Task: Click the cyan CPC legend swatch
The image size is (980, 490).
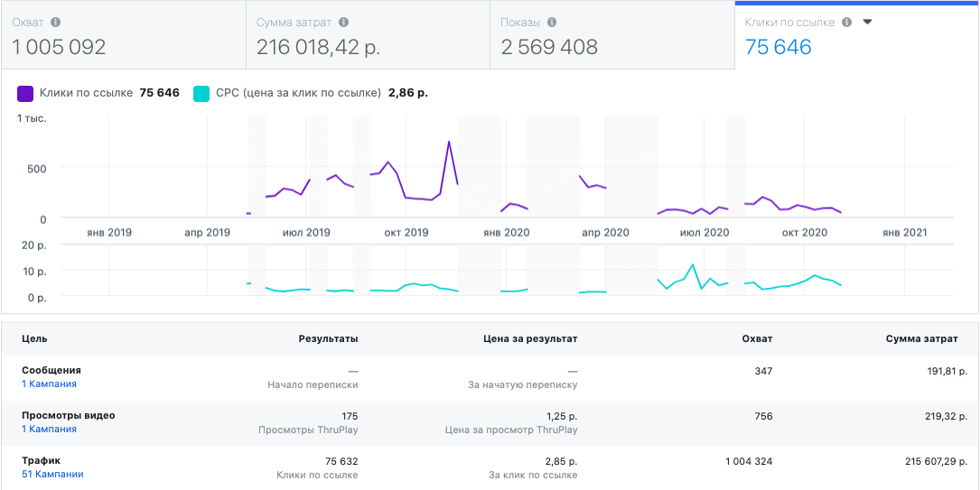Action: pyautogui.click(x=201, y=94)
